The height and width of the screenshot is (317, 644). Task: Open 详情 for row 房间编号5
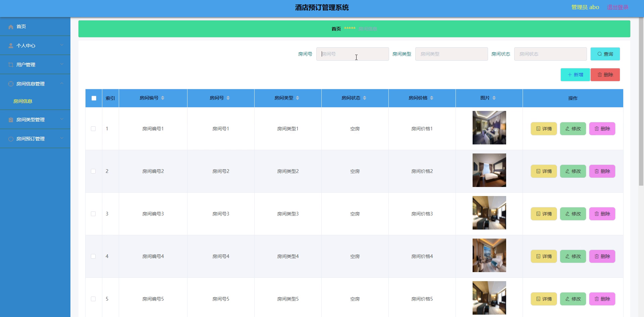pyautogui.click(x=544, y=299)
